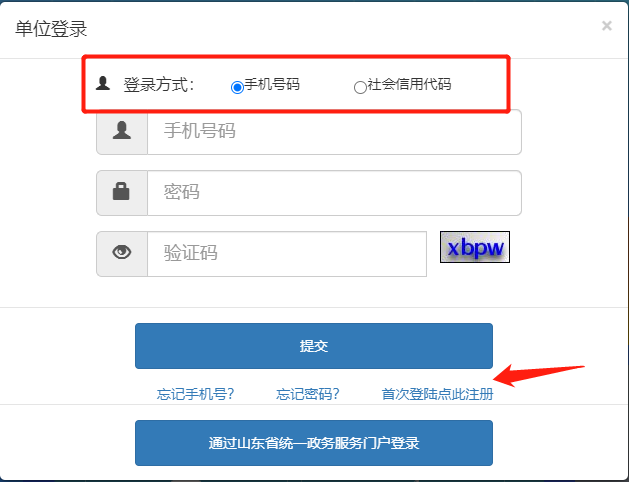Select the 手机号码 radio button

[x=237, y=87]
